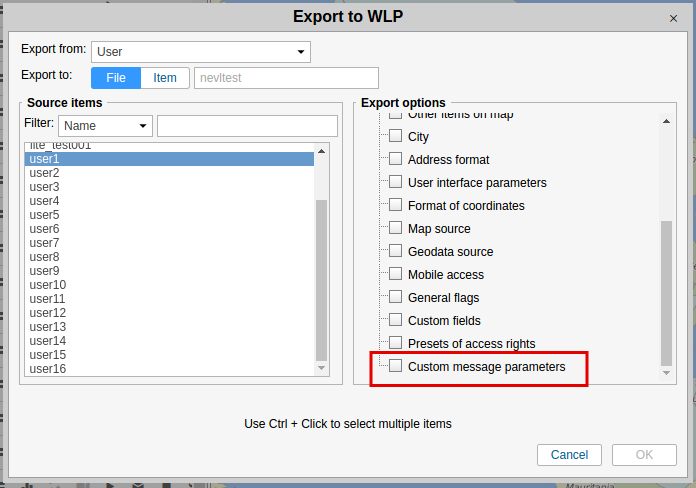Select the Item export tab
Screen dimensions: 696x488
tap(165, 78)
